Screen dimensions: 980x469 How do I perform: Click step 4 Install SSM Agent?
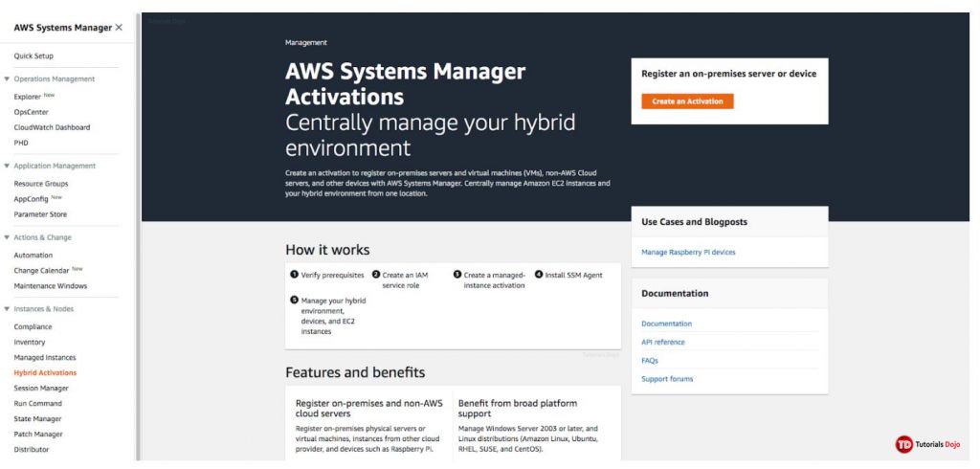pyautogui.click(x=568, y=275)
